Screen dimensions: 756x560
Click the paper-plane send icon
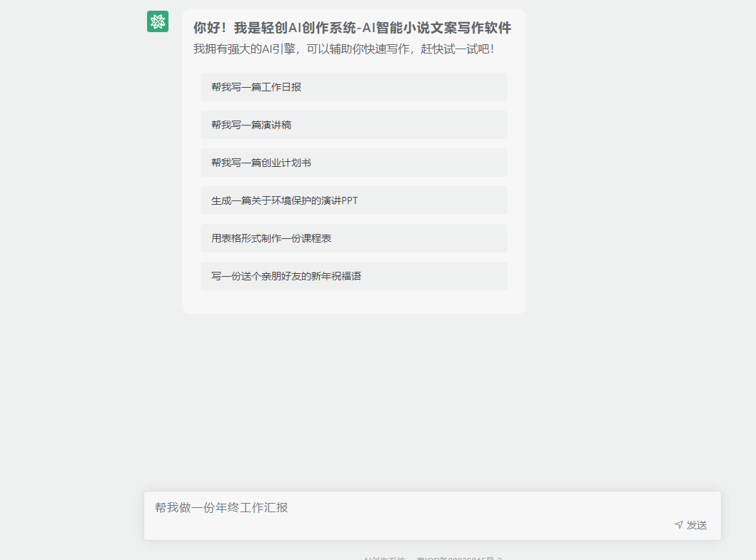[x=679, y=524]
